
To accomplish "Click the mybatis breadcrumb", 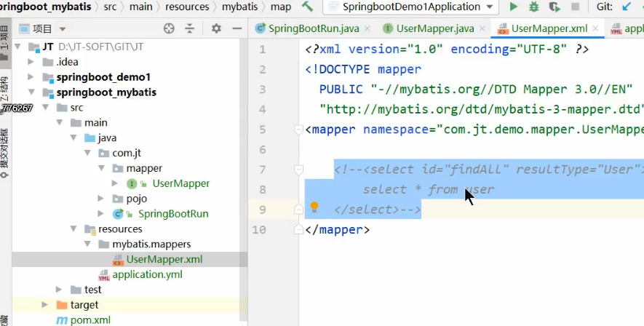I will click(240, 7).
